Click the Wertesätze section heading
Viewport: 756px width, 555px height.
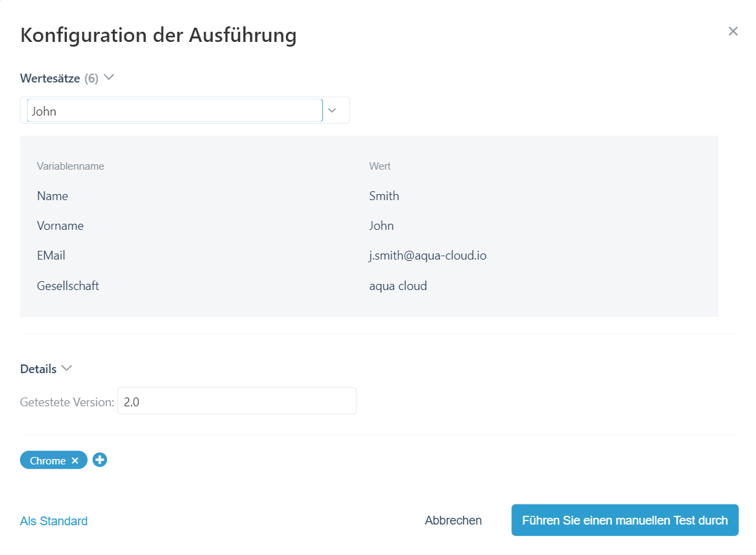click(x=50, y=78)
